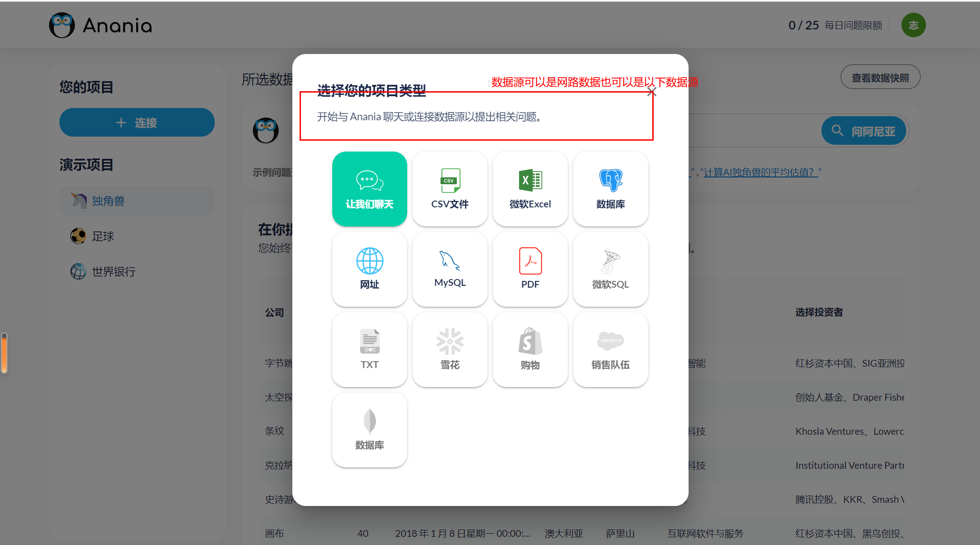Screen dimensions: 980x545
Task: Pick the PDF document source
Action: pos(530,269)
